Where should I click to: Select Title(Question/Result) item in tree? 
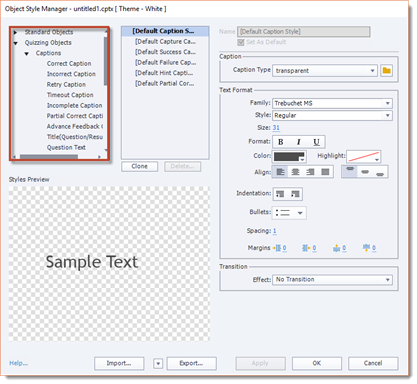75,137
